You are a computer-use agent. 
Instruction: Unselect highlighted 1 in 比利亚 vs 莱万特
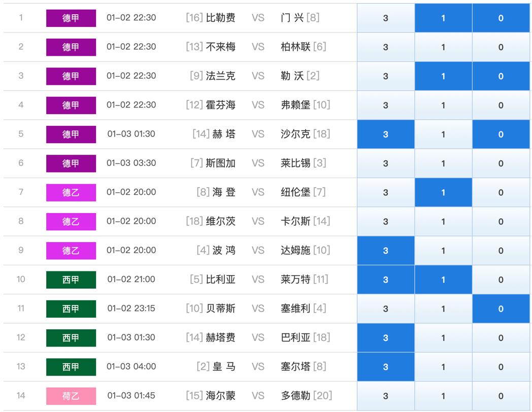[x=443, y=280]
